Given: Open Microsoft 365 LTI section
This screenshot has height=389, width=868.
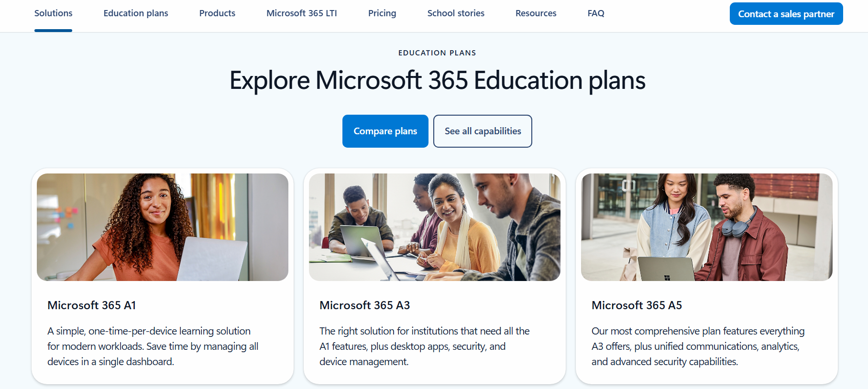Looking at the screenshot, I should (x=302, y=13).
